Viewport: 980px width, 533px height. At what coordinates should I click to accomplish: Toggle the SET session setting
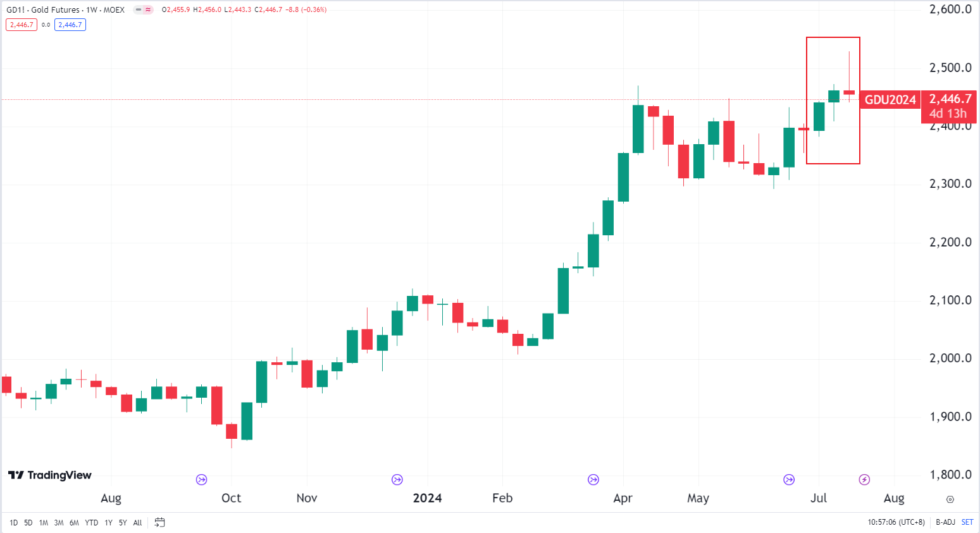tap(967, 522)
